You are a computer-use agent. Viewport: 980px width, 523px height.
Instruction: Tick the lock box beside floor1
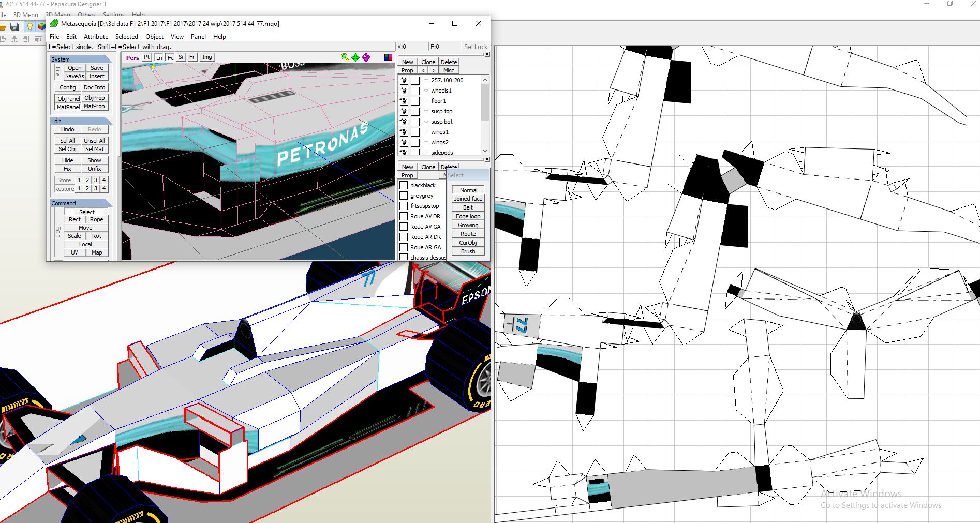tap(415, 101)
